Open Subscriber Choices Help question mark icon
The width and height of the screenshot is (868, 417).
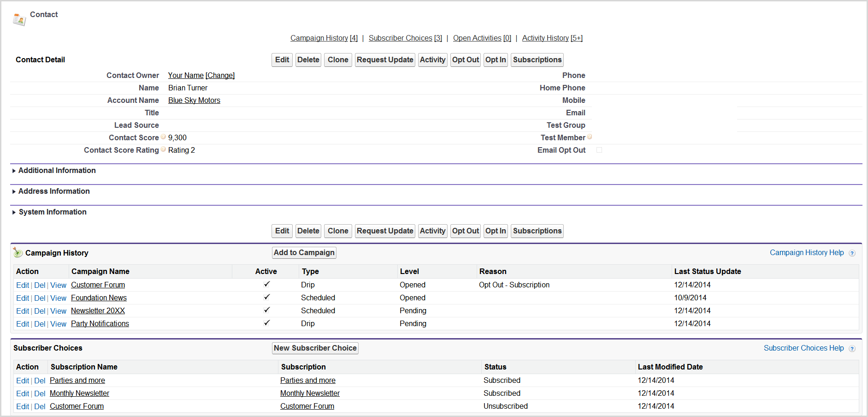click(852, 349)
